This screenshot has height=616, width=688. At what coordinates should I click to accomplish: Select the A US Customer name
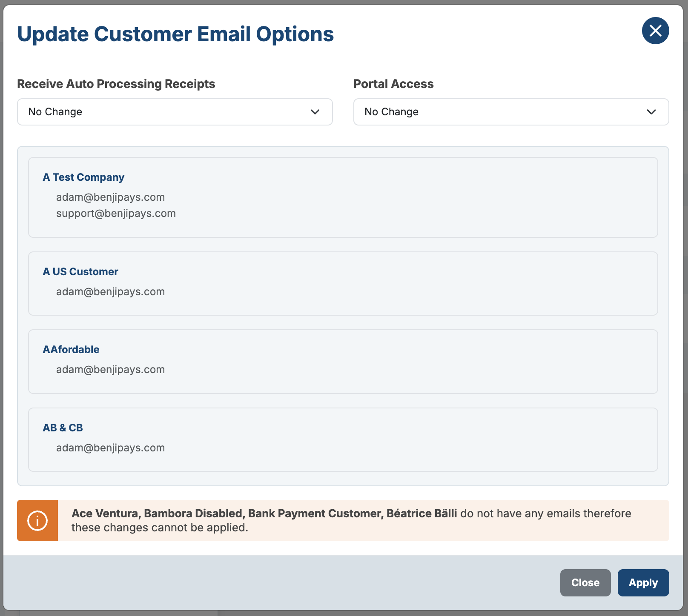(80, 271)
